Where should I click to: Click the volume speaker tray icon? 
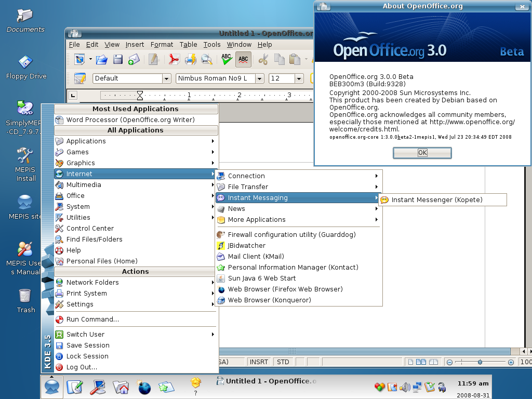tap(404, 387)
